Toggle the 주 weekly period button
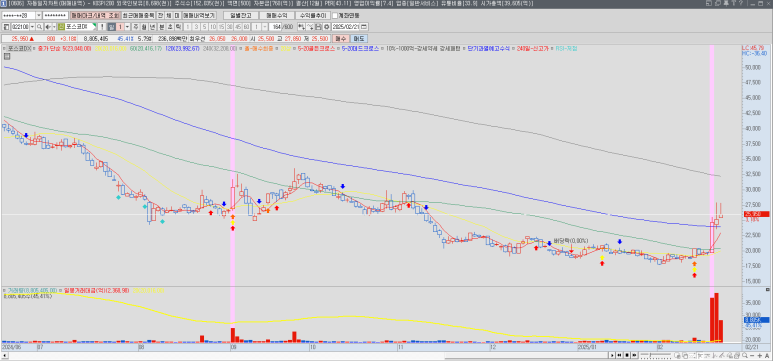Screen dimensions: 773x361 136,27
